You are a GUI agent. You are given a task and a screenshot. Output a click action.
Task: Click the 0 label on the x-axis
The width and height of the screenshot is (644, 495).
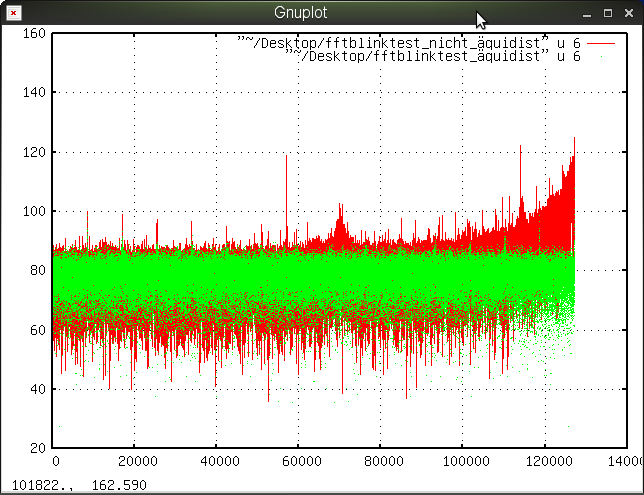(55, 462)
